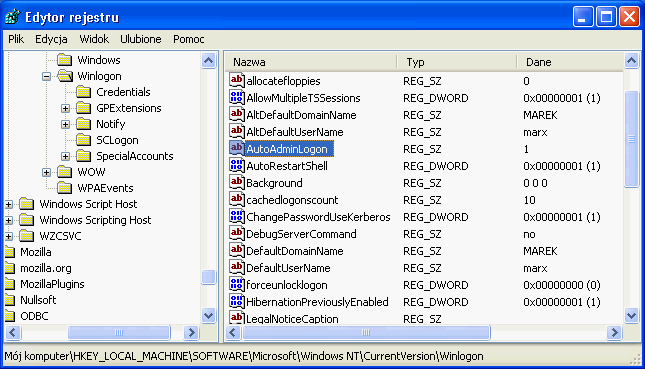Click the registry path in status bar
The height and width of the screenshot is (369, 645).
244,356
